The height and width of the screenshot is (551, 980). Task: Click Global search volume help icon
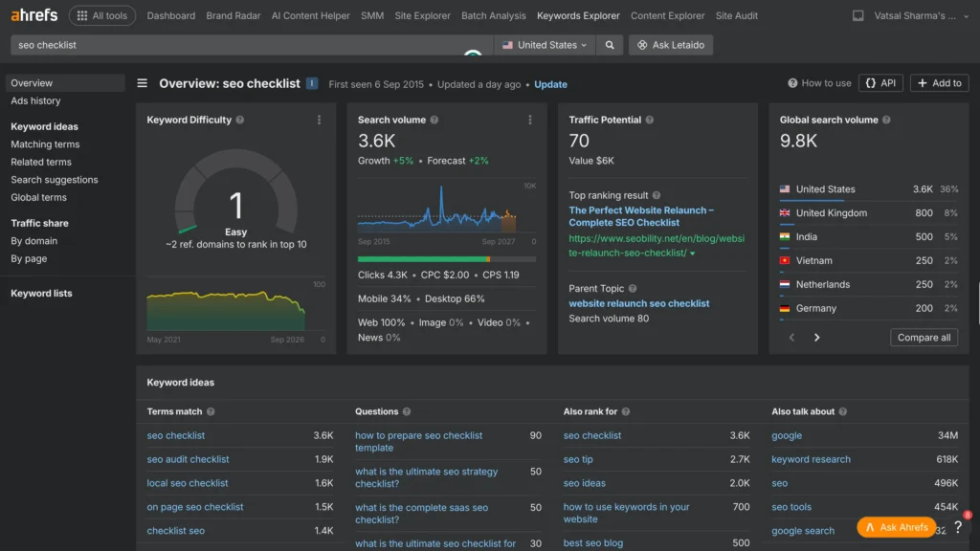point(886,120)
